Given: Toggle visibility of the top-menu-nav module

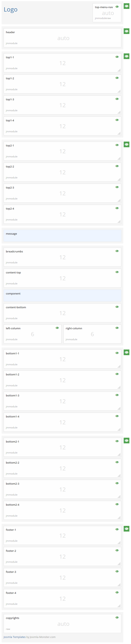Looking at the screenshot, I should pos(117,7).
